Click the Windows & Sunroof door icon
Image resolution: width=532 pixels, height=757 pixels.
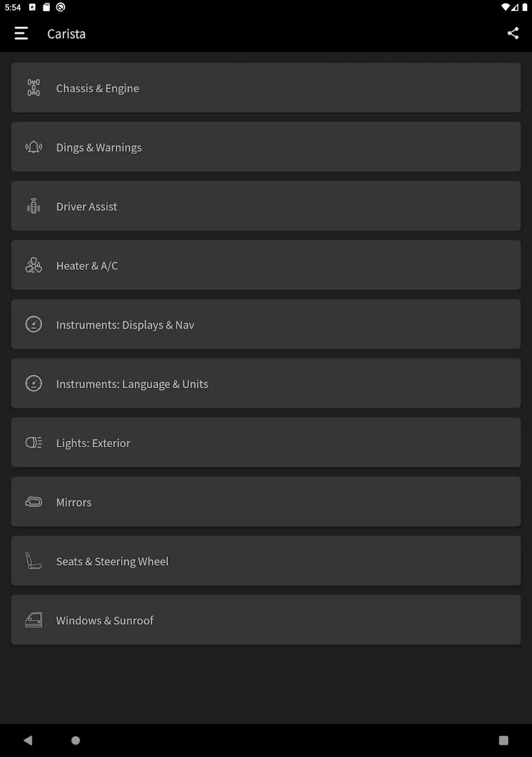[x=34, y=620]
